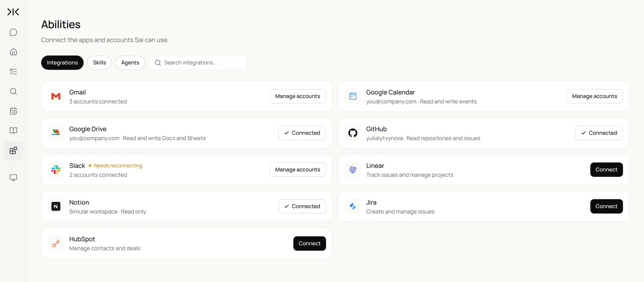Image resolution: width=644 pixels, height=282 pixels.
Task: Open the book sidebar icon
Action: pyautogui.click(x=13, y=131)
